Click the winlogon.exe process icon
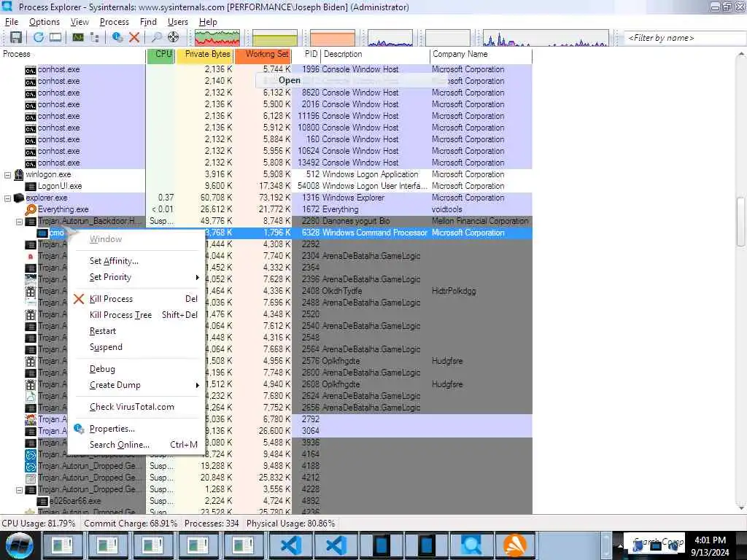Viewport: 747px width, 560px height. [18, 174]
